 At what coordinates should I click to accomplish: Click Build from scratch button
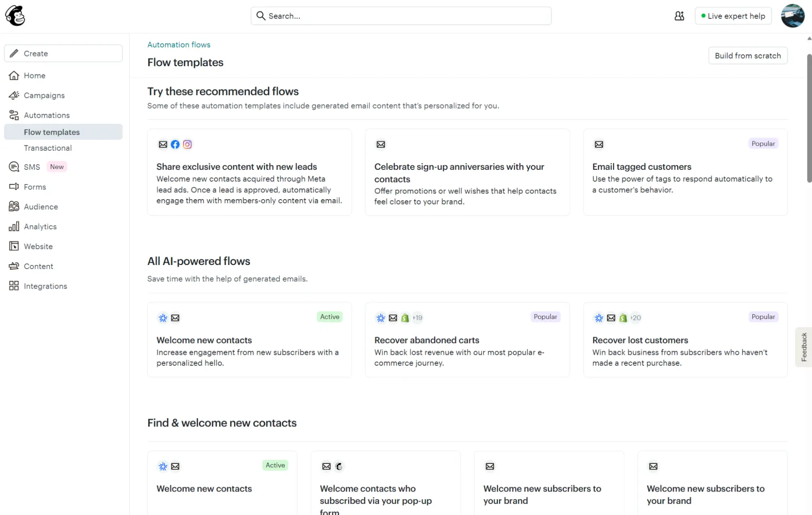(x=748, y=56)
